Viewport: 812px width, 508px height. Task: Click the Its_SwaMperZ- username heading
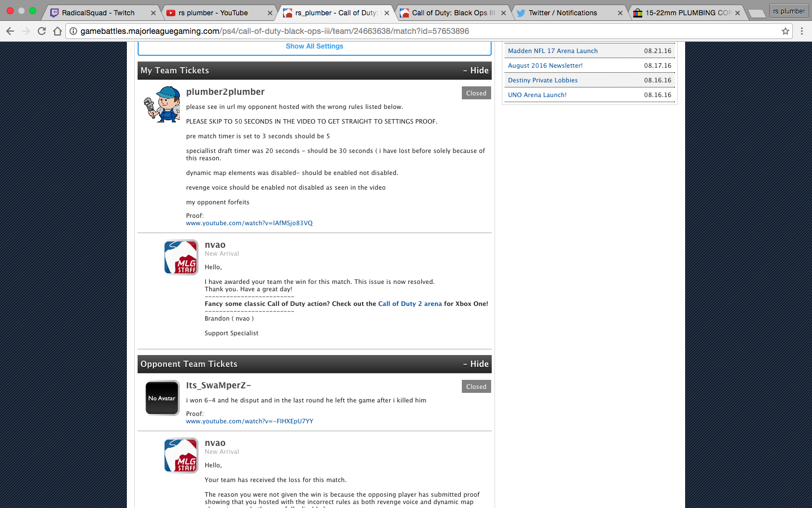click(x=218, y=386)
